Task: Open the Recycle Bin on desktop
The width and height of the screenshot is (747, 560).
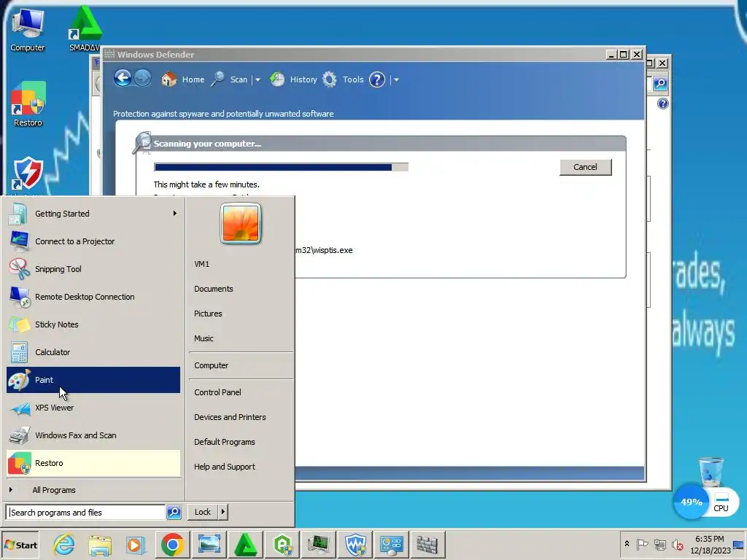Action: coord(711,472)
